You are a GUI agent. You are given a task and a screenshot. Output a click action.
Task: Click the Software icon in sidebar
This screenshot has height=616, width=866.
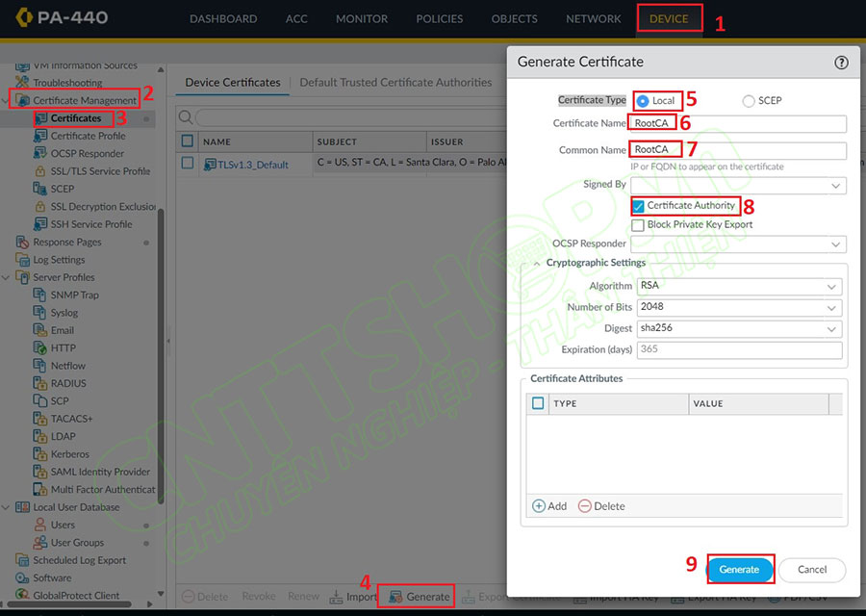[23, 577]
